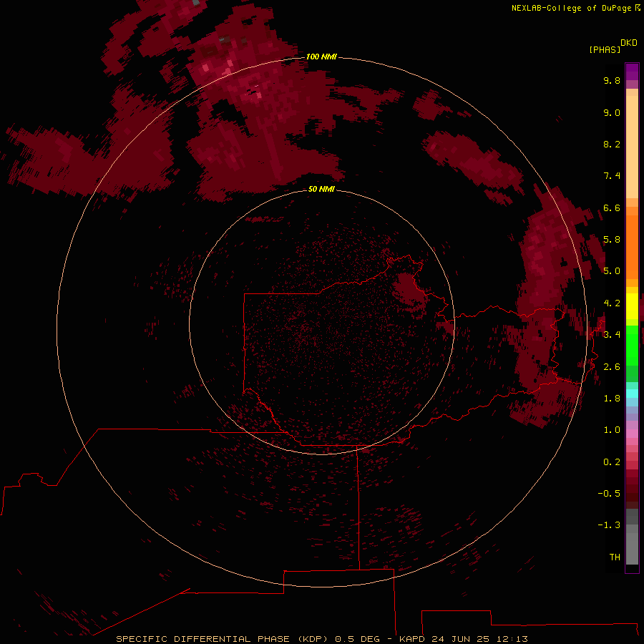Click the 9.8 value on the color scale
Viewport: 644px width, 644px height.
pos(612,80)
